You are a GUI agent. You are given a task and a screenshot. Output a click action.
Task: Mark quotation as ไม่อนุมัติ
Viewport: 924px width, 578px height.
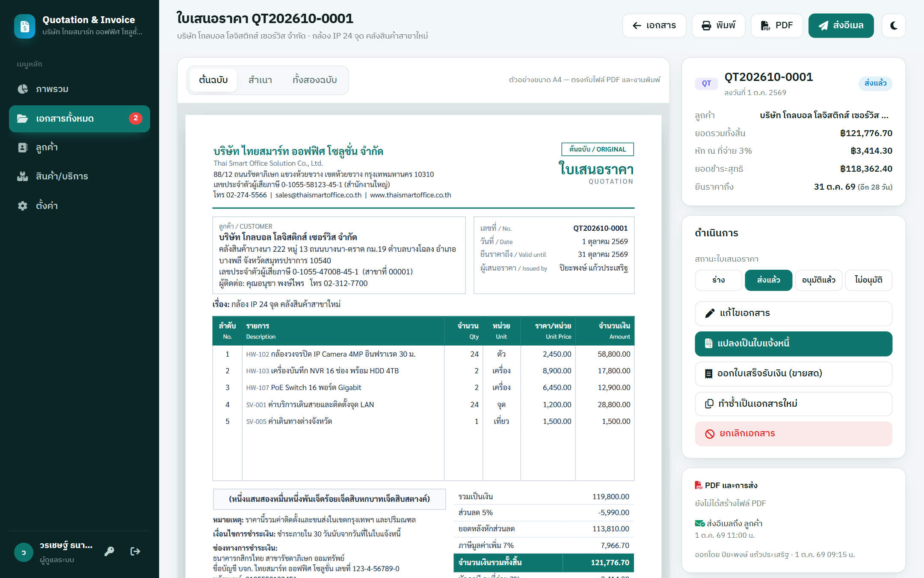868,280
